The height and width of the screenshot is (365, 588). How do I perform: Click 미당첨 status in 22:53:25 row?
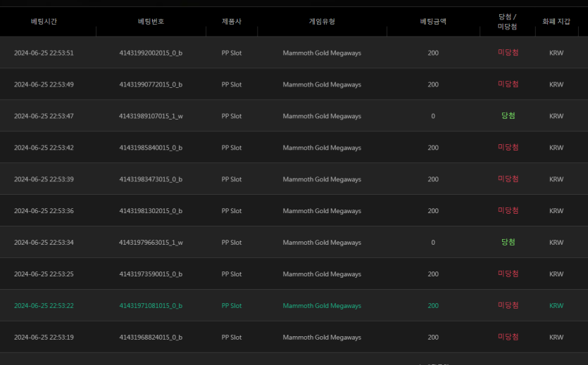pos(508,274)
